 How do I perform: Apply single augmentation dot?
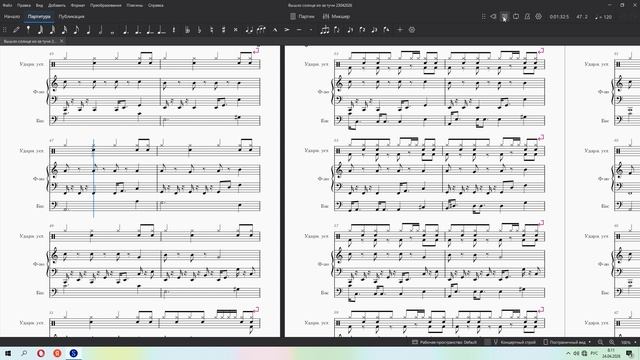point(125,29)
